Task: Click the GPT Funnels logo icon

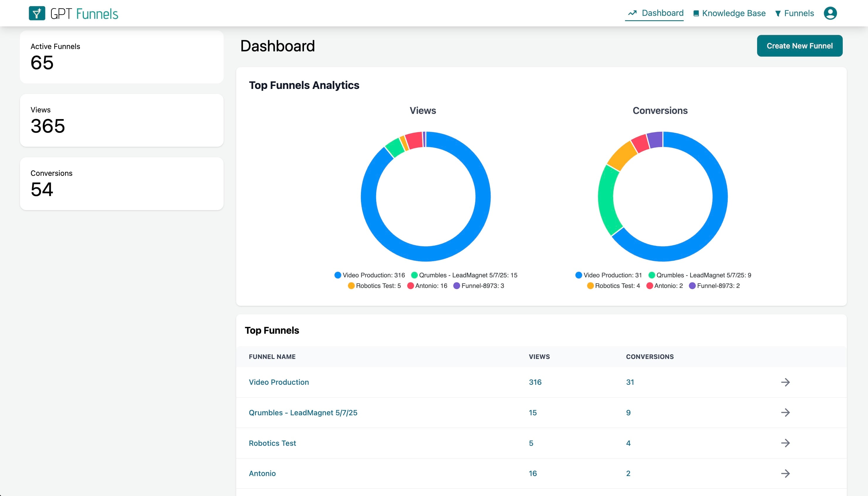Action: (37, 13)
